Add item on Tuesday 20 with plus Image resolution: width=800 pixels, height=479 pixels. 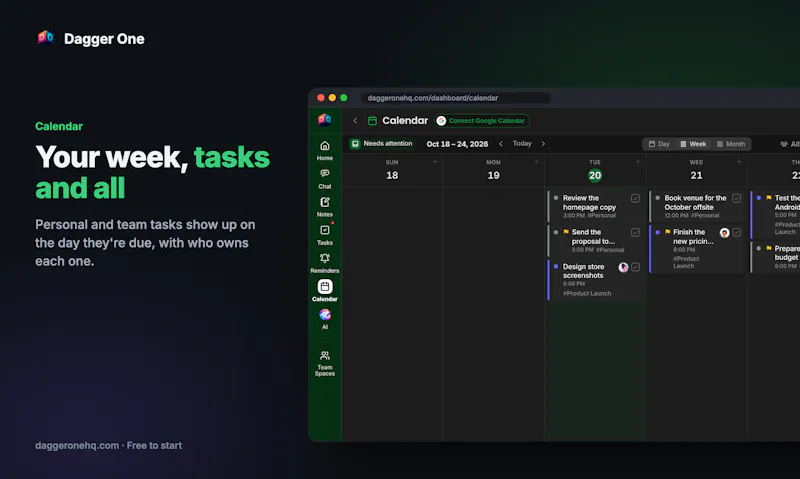[x=637, y=162]
